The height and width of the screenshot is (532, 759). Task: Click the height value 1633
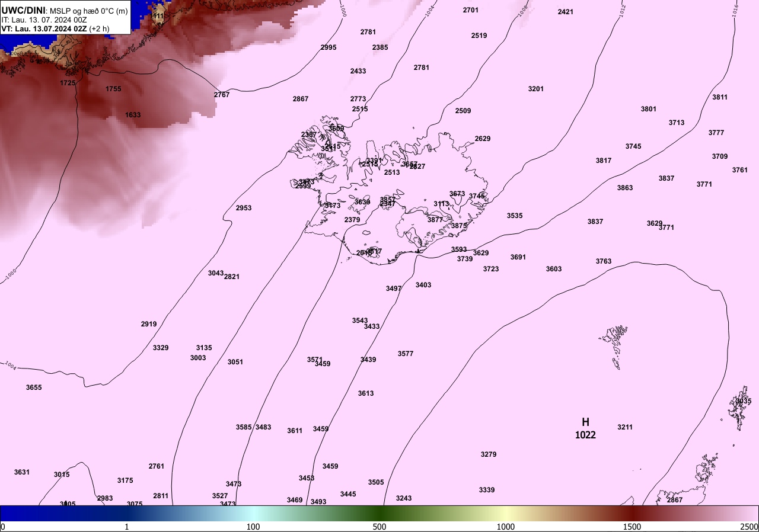tap(133, 115)
